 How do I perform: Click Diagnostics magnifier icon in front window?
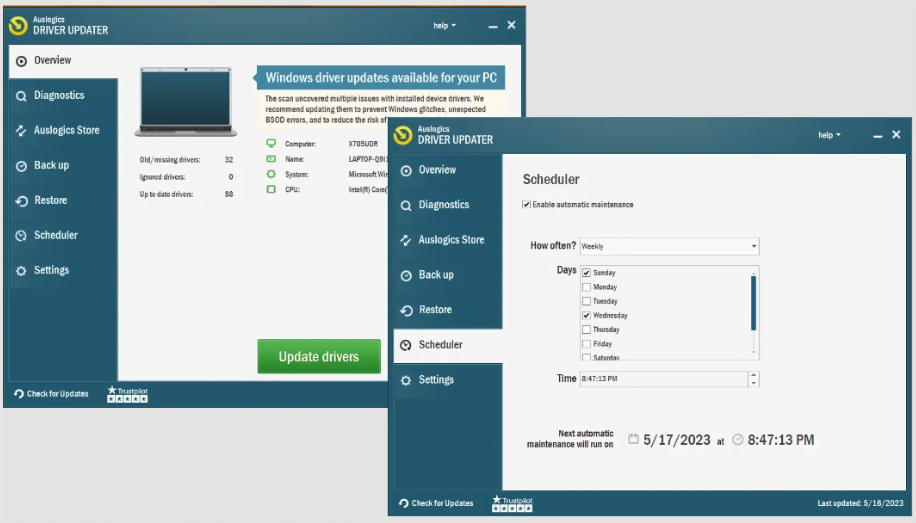(406, 205)
